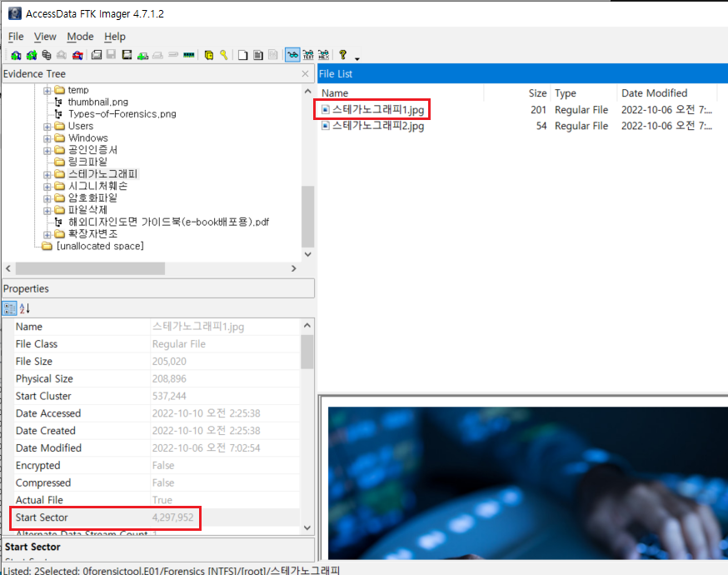Click the Start Cluster property row
This screenshot has width=728, height=575.
click(157, 396)
